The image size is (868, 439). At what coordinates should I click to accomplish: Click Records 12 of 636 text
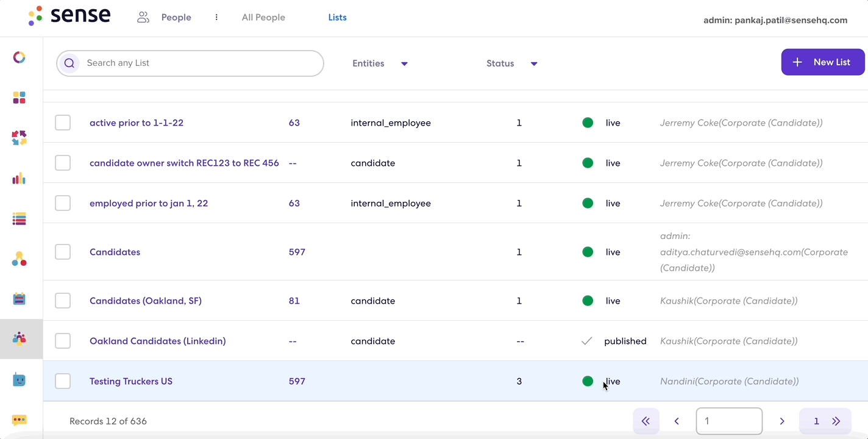point(108,421)
